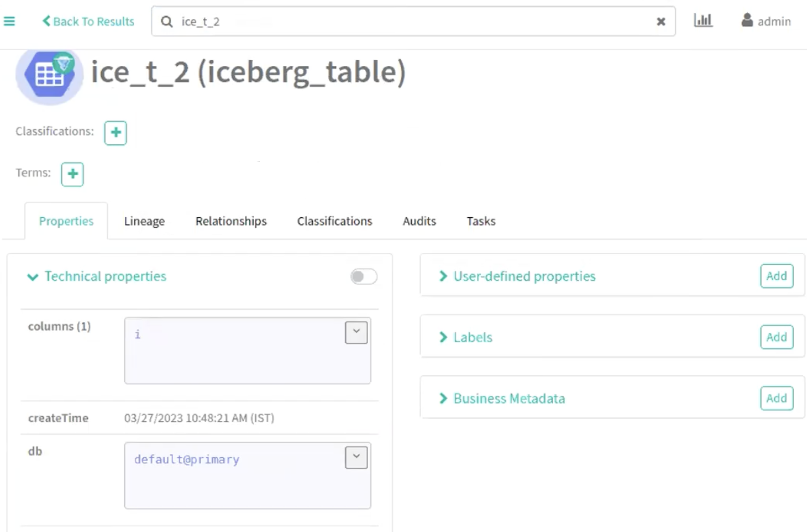
Task: Expand the columns value dropdown
Action: coord(356,332)
